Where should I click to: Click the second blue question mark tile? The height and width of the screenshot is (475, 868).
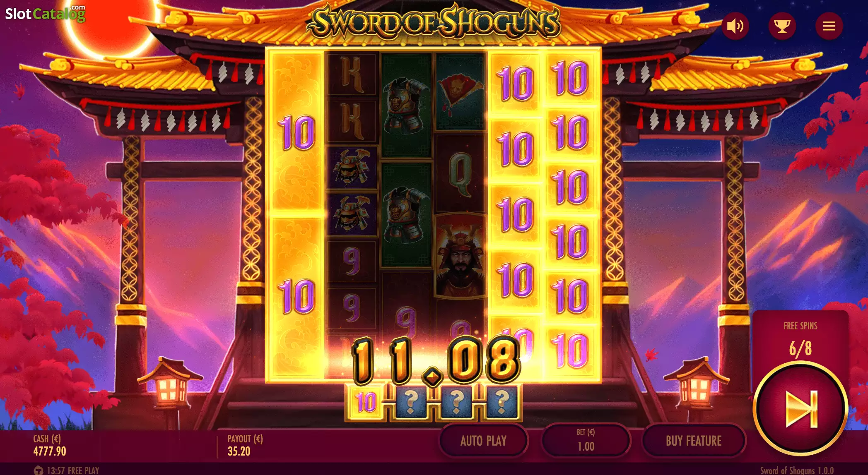click(456, 402)
